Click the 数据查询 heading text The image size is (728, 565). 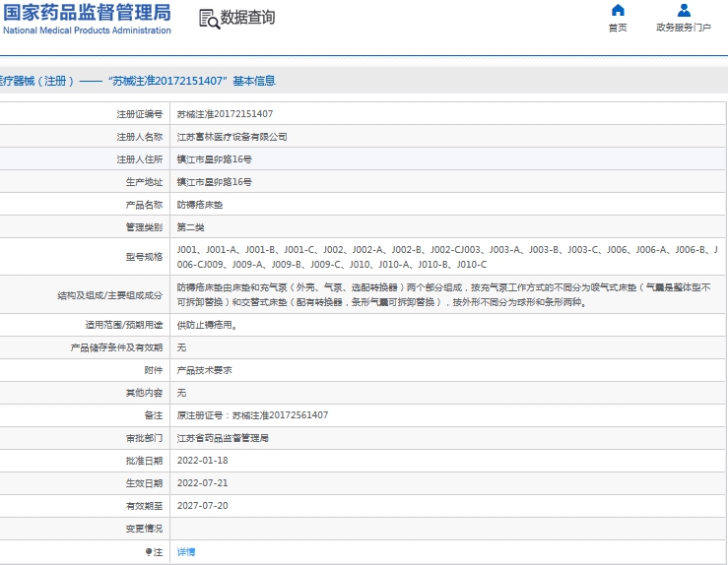[247, 18]
